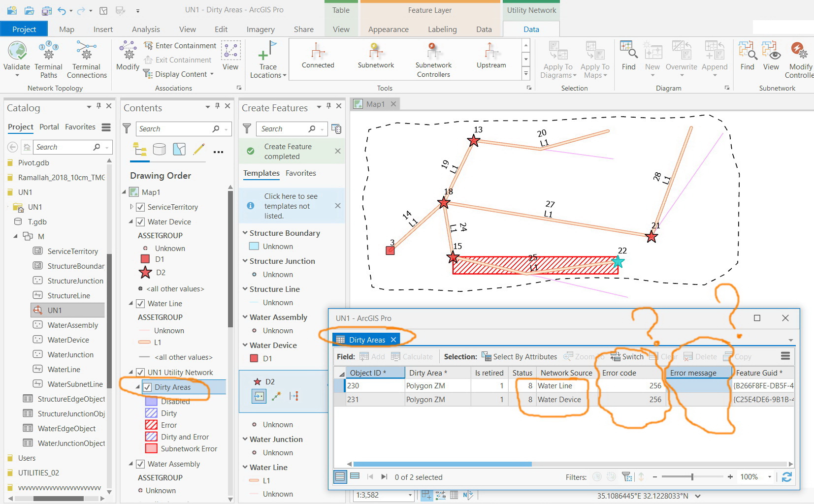Click the associations View icon

[x=230, y=51]
